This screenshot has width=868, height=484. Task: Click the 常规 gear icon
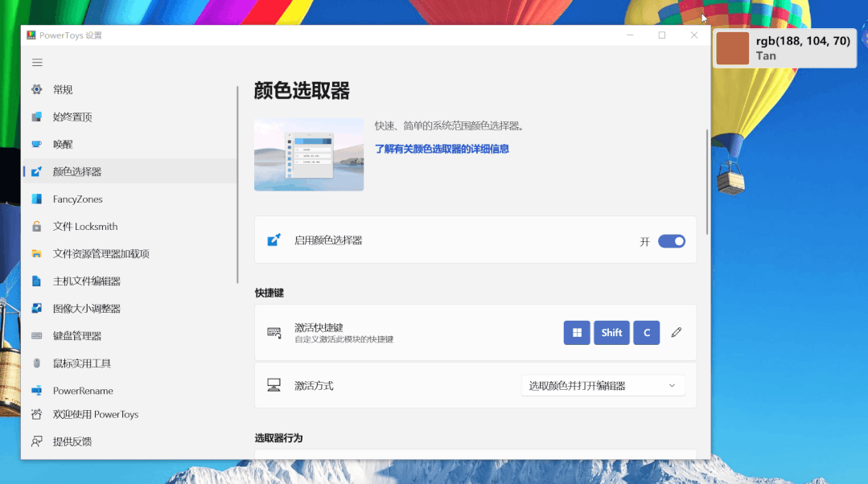[36, 89]
